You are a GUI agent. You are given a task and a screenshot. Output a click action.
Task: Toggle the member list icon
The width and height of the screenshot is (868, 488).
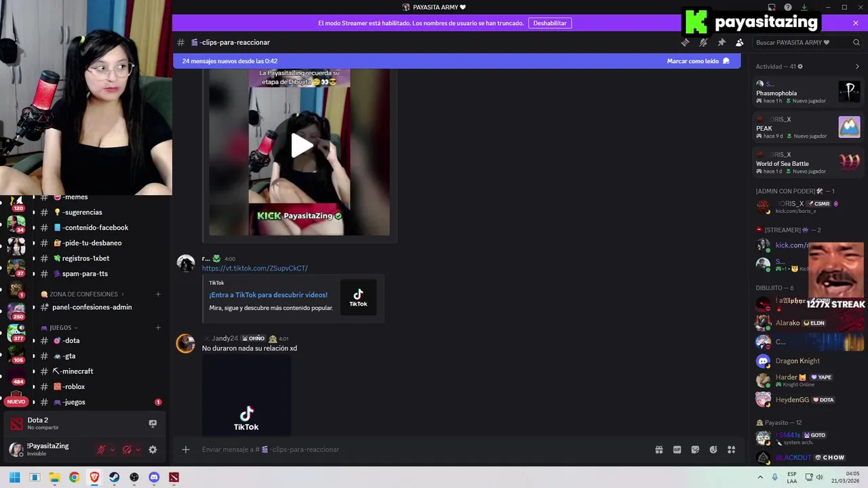(x=740, y=42)
